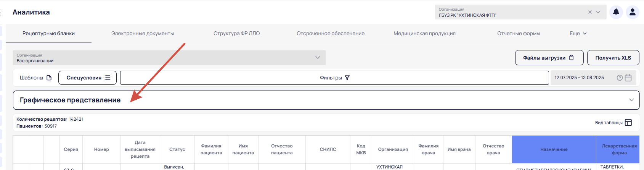The height and width of the screenshot is (170, 644).
Task: Switch to Отсроченное обеспечение tab
Action: tap(331, 34)
